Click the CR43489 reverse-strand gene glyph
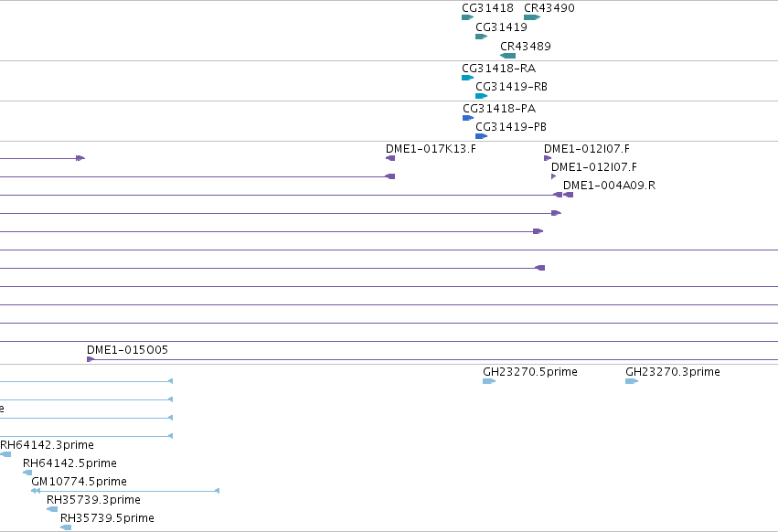The image size is (778, 532). pos(508,56)
